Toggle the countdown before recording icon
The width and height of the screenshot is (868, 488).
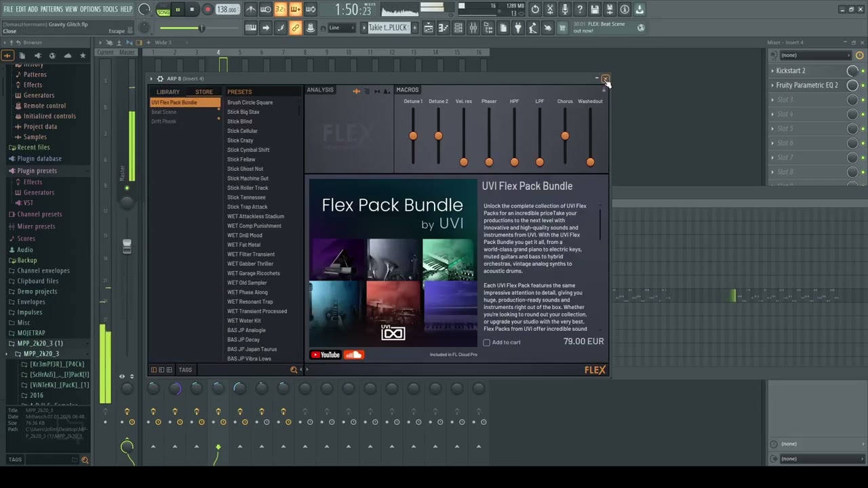pyautogui.click(x=280, y=9)
